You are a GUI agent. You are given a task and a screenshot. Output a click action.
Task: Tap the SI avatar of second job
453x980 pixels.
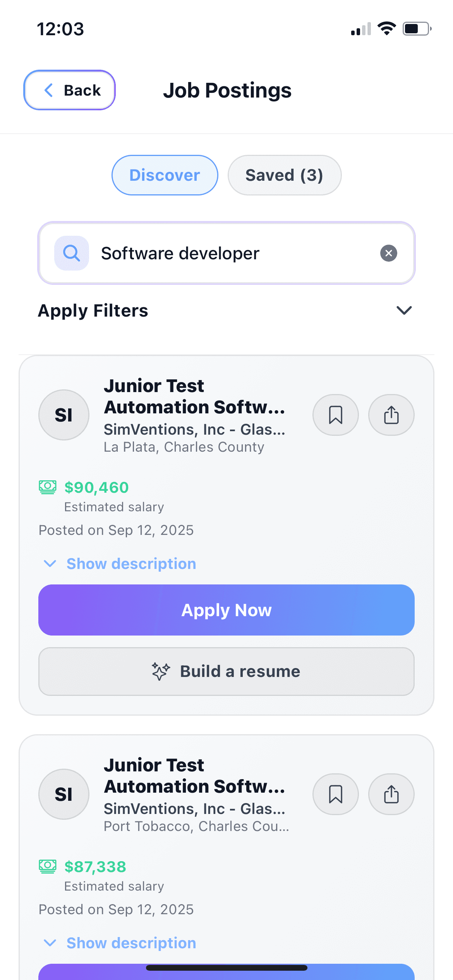click(x=64, y=794)
